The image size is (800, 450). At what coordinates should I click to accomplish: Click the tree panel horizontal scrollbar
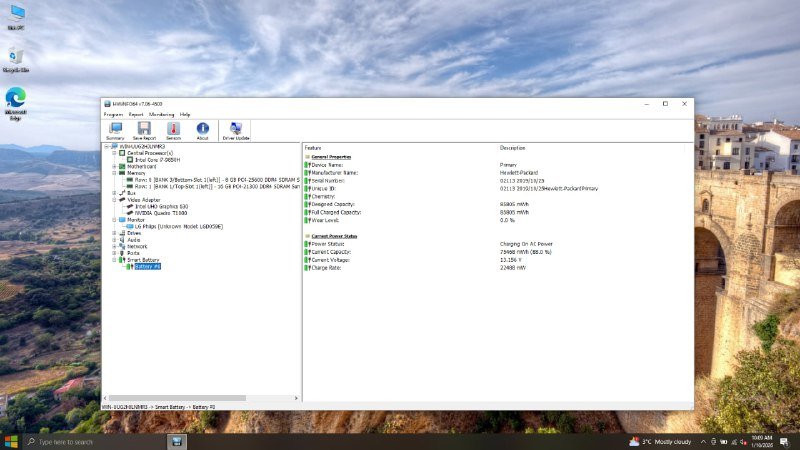180,398
